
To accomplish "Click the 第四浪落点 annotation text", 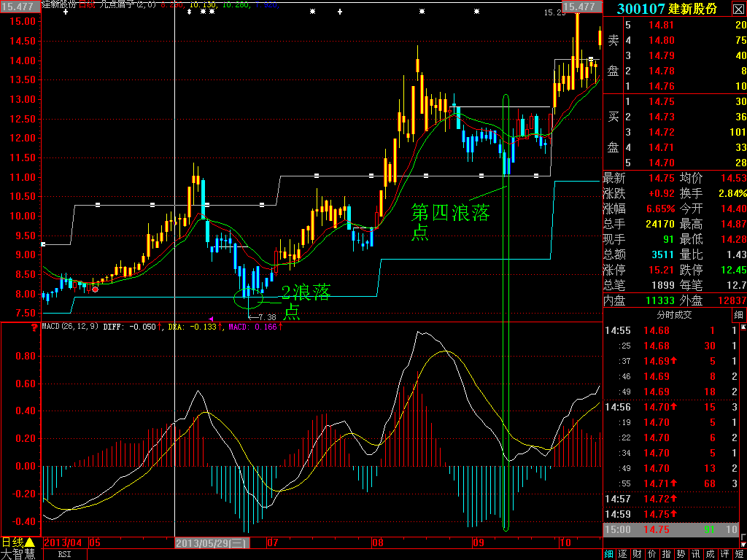I will (450, 222).
